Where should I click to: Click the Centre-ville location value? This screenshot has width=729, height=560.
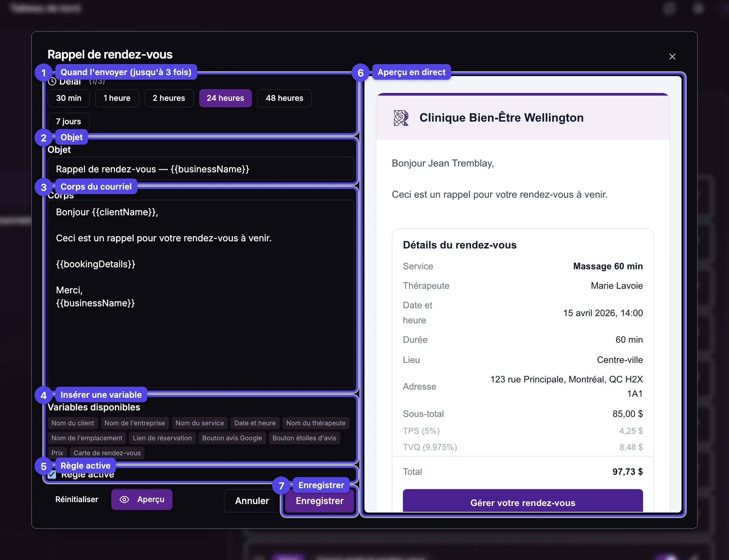pos(620,360)
